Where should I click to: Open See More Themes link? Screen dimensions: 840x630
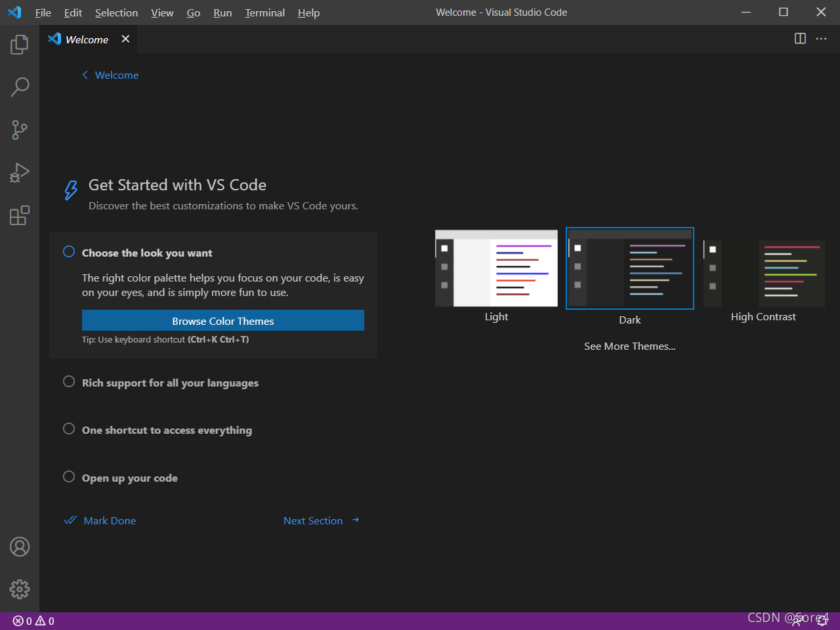(x=630, y=346)
